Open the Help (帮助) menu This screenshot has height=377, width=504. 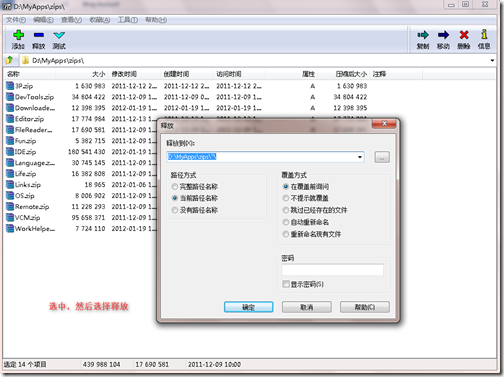(156, 20)
